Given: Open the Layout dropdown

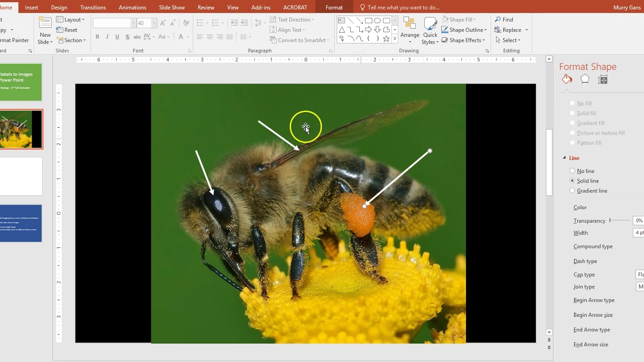Looking at the screenshot, I should coord(70,20).
